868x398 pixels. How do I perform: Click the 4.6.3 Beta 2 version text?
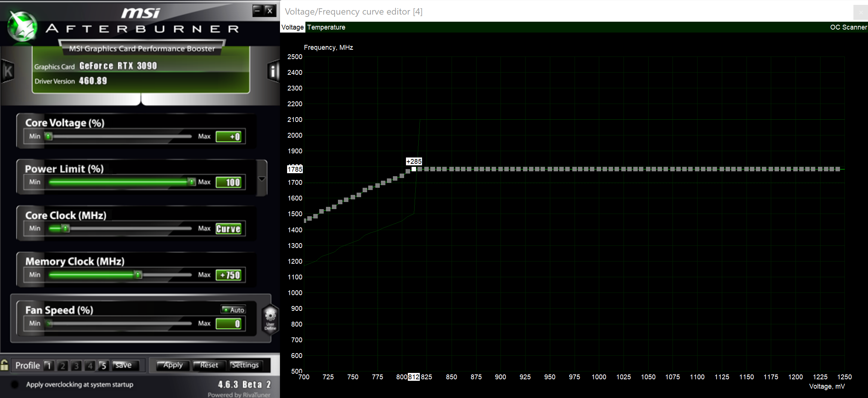[x=244, y=385]
